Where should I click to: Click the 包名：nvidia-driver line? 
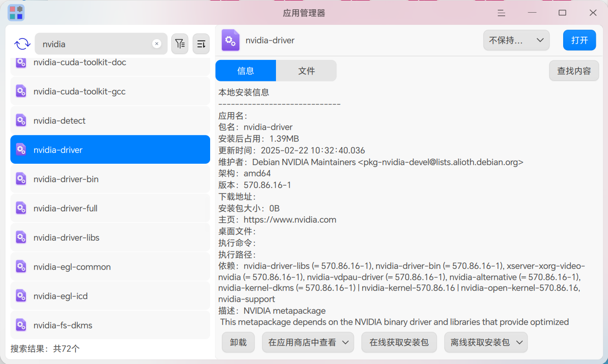(255, 127)
